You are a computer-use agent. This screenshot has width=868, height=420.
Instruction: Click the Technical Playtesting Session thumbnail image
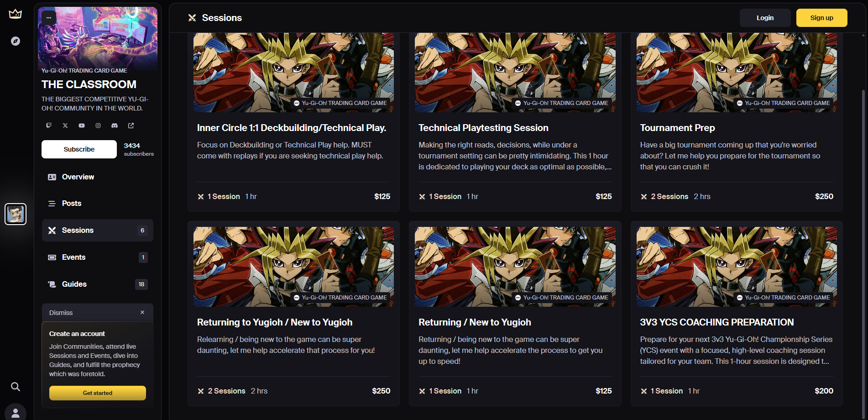click(515, 72)
